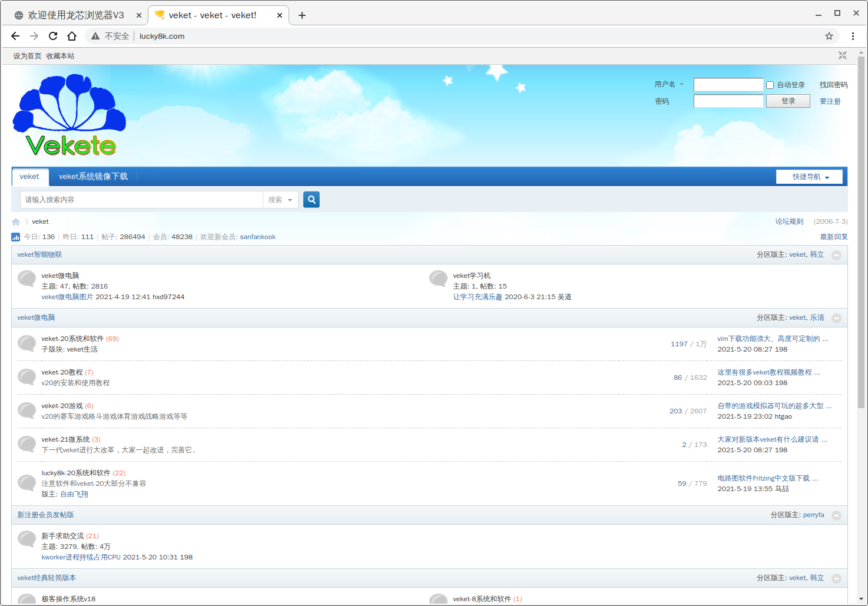This screenshot has width=868, height=606.
Task: Click forum icon beside 新手求助交流
Action: [x=27, y=538]
